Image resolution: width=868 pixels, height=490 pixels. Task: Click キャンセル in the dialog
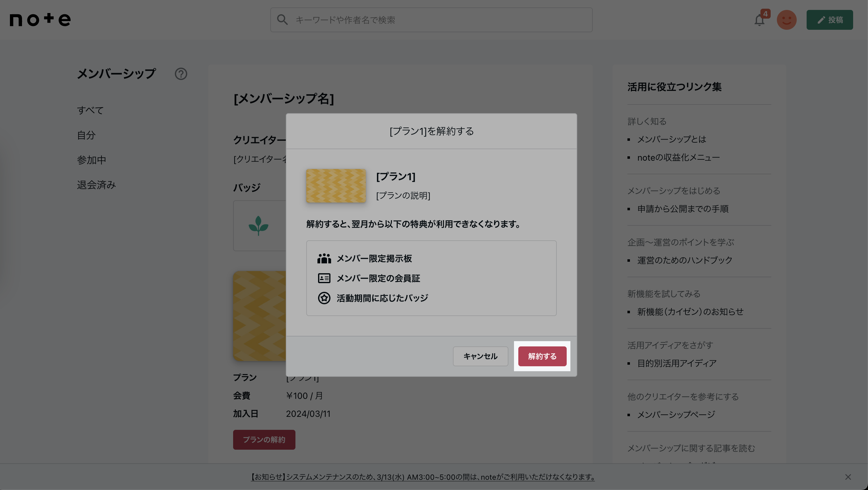tap(480, 356)
